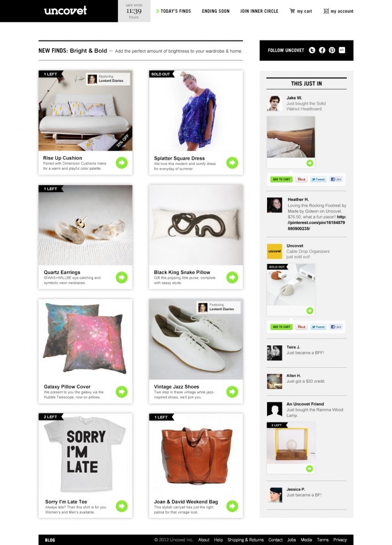Tweet the Walnut Headboard item
The image size is (392, 545).
[x=318, y=179]
